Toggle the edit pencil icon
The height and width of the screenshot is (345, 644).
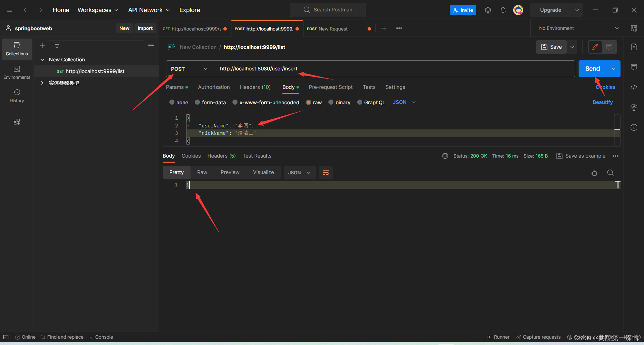coord(595,47)
